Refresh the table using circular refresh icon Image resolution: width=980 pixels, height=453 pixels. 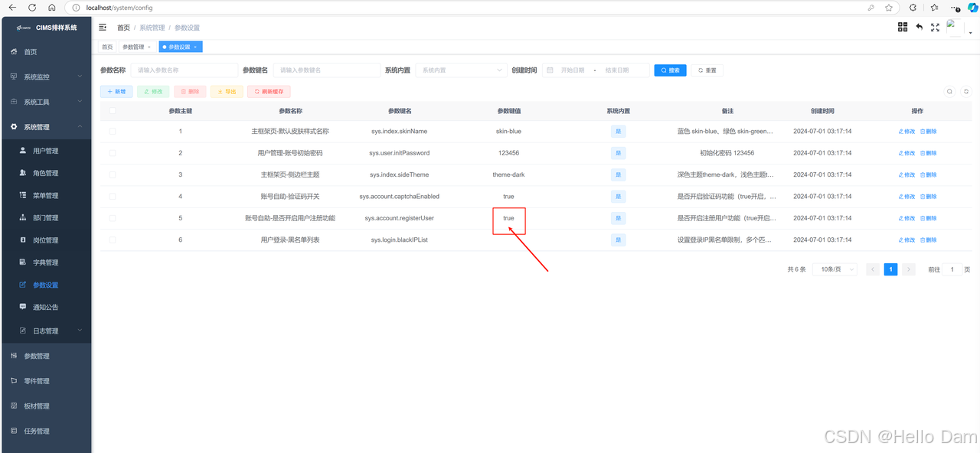(966, 91)
